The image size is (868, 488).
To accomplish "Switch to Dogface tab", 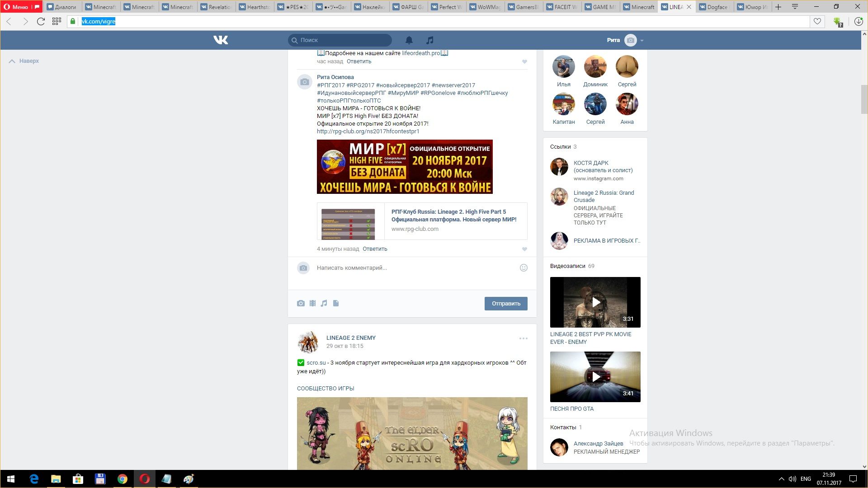I will [x=714, y=7].
